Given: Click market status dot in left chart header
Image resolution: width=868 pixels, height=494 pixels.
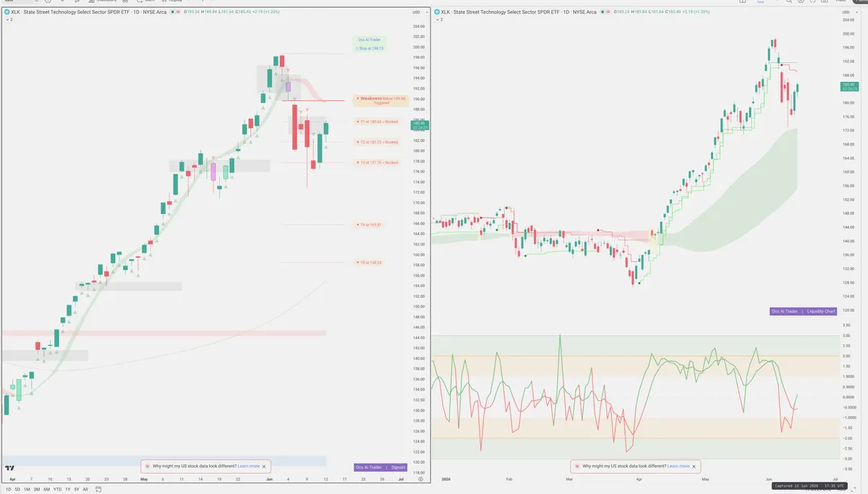Looking at the screenshot, I should coord(171,12).
